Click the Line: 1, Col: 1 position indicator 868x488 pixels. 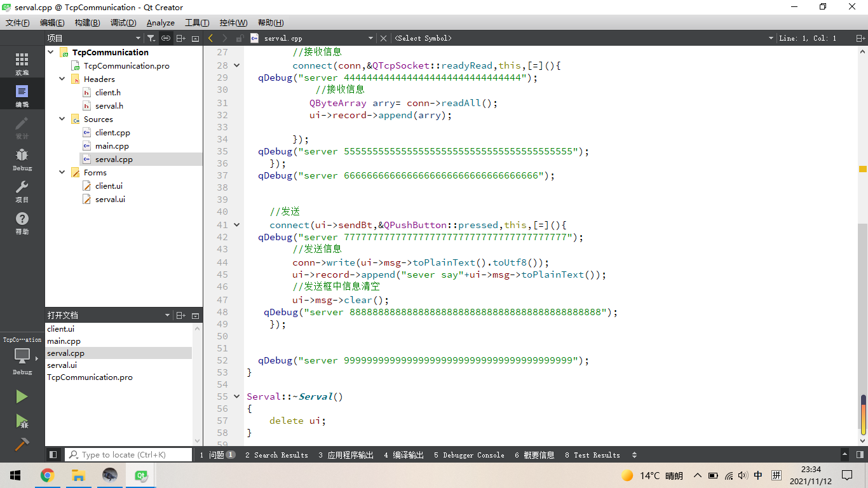(808, 38)
